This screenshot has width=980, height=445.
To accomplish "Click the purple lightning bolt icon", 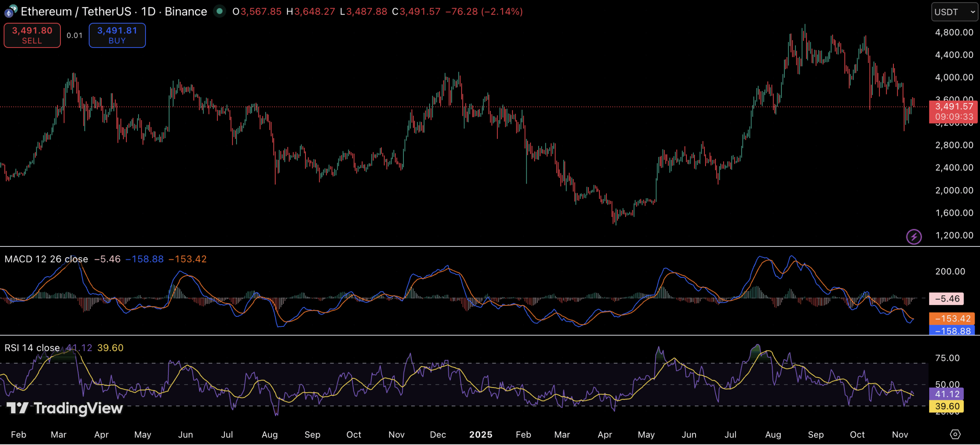I will (913, 236).
